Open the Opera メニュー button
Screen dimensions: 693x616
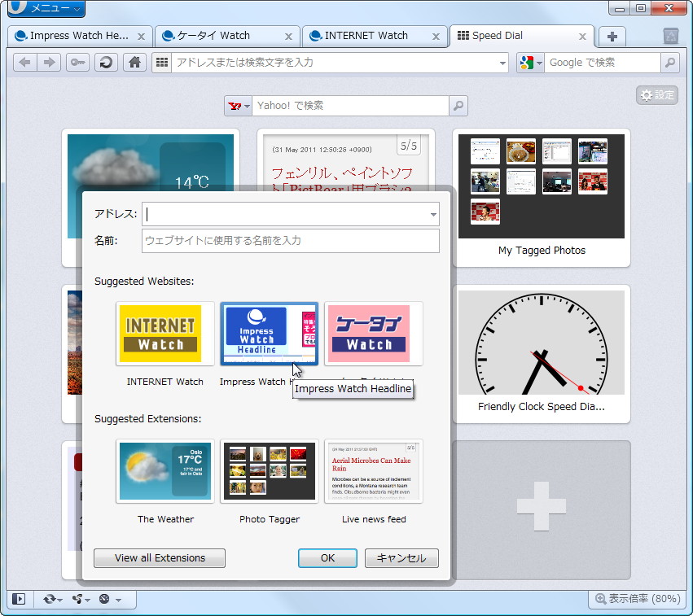[x=46, y=8]
